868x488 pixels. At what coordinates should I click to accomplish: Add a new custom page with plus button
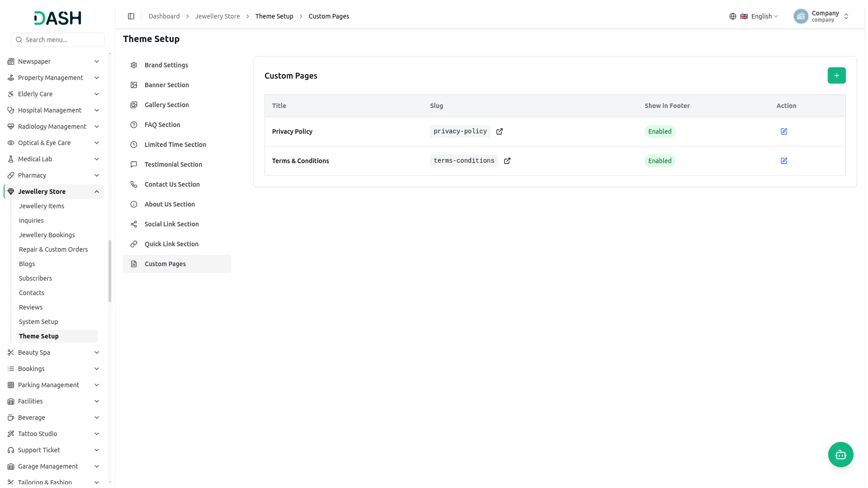(836, 75)
